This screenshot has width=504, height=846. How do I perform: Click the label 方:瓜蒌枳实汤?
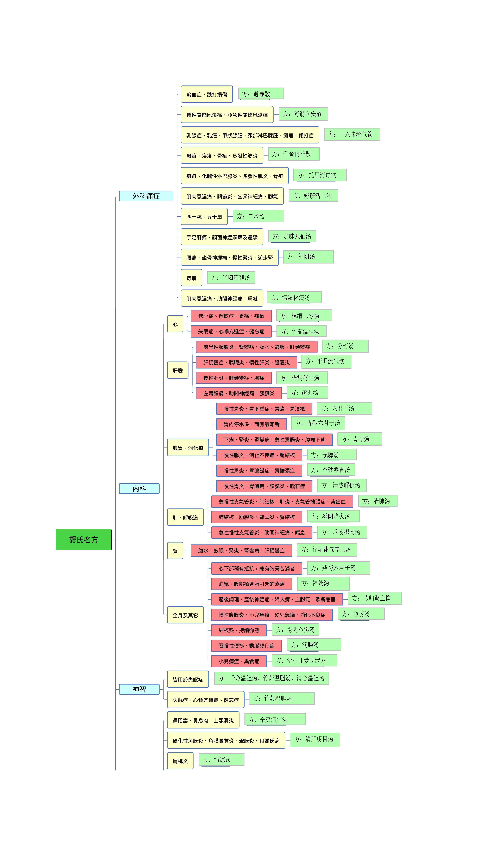pos(342,532)
